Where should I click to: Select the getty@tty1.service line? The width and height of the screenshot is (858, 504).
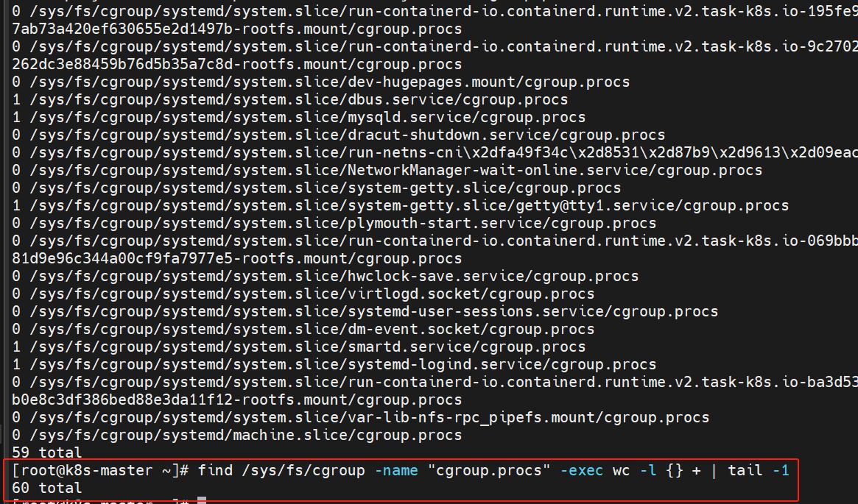point(400,205)
